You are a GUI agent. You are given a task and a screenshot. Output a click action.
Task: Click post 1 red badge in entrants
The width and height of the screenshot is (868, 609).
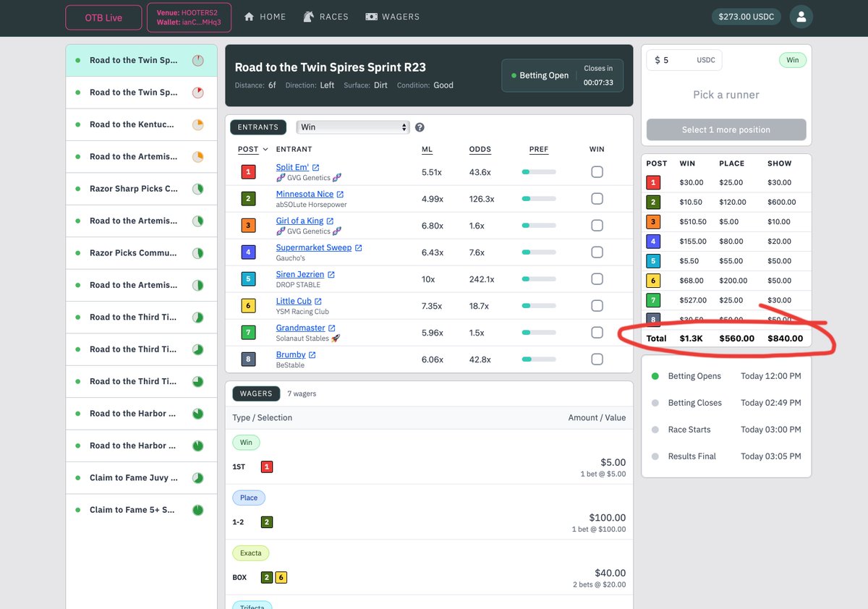point(248,172)
